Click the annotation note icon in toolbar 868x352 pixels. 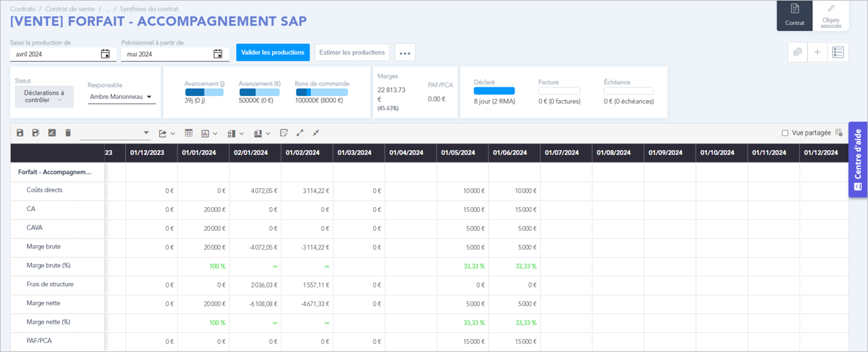click(x=284, y=133)
